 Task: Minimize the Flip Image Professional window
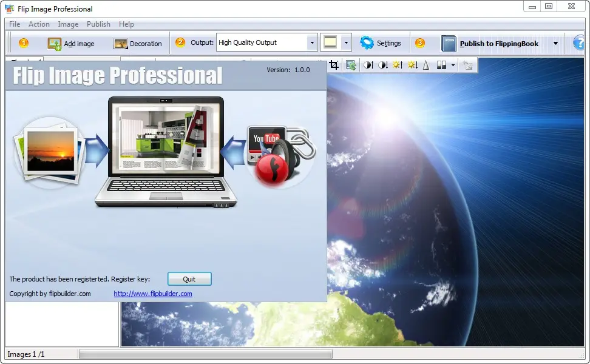pos(532,7)
